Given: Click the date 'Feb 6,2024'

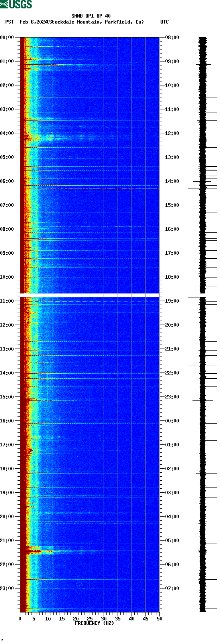Looking at the screenshot, I should pyautogui.click(x=33, y=22).
